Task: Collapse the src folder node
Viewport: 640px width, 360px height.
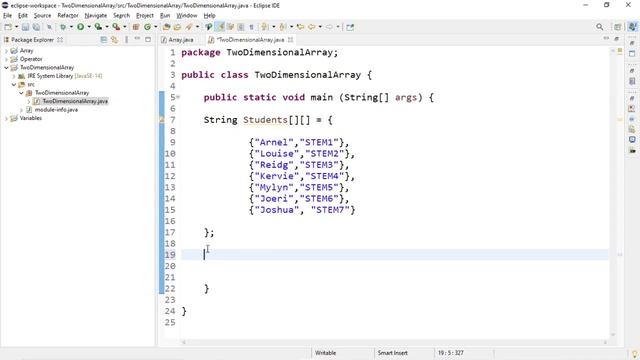Action: coord(14,84)
